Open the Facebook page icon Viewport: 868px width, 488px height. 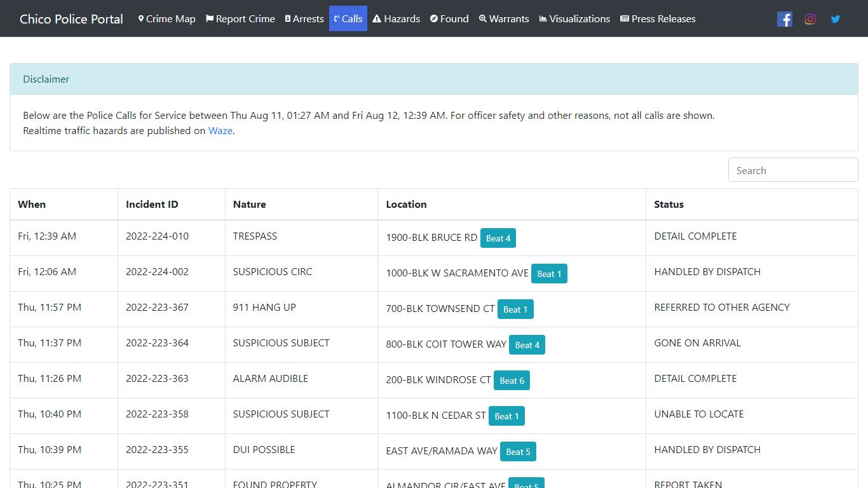click(785, 19)
